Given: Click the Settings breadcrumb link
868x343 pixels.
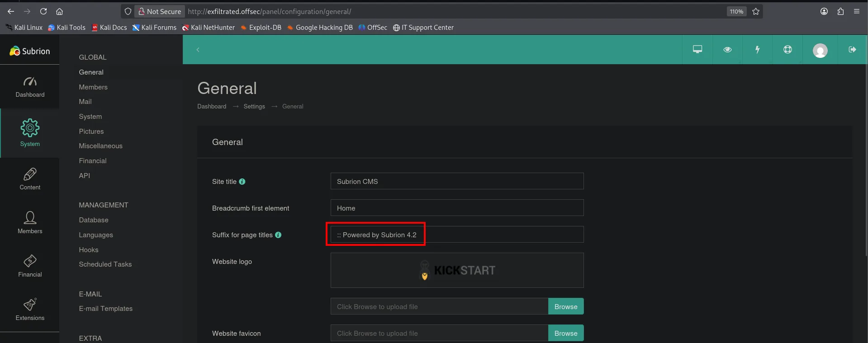Looking at the screenshot, I should pyautogui.click(x=254, y=107).
